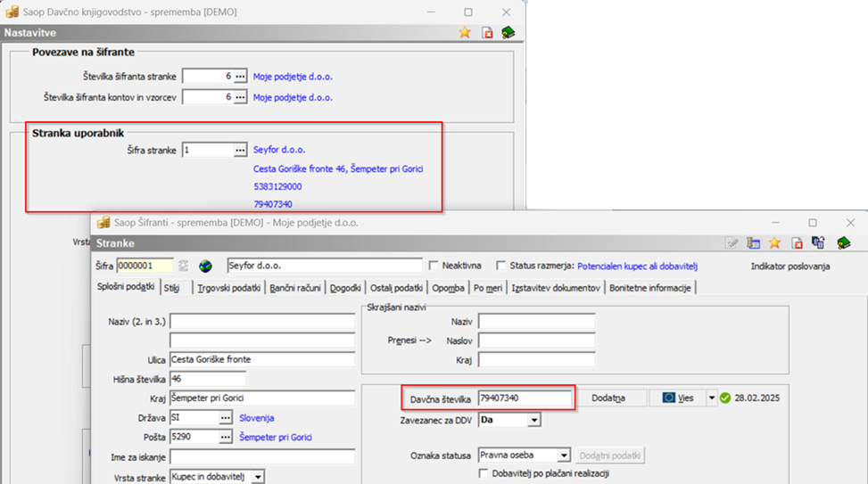Image resolution: width=868 pixels, height=484 pixels.
Task: Switch to the Bonitetne informacije tab
Action: [x=650, y=288]
